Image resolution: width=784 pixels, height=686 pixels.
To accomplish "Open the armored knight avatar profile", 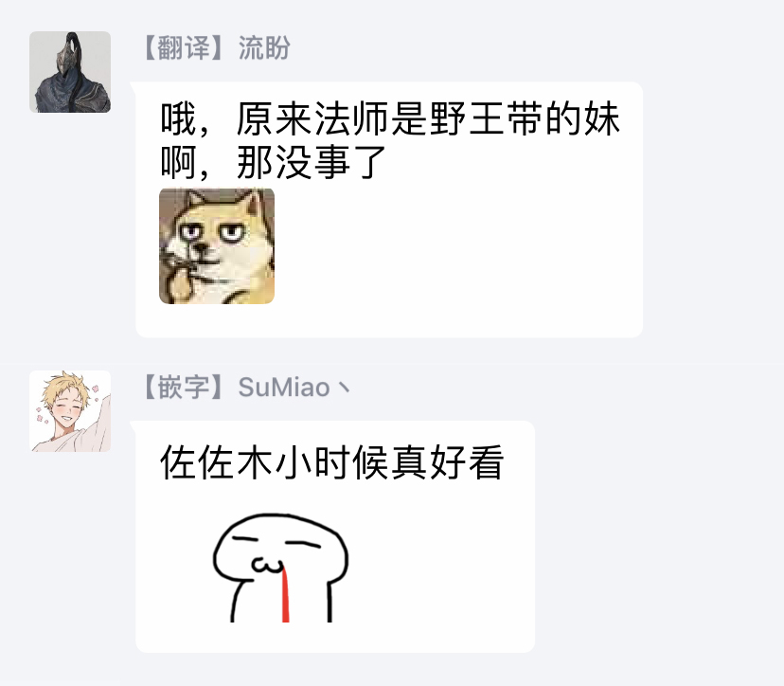I will tap(70, 72).
